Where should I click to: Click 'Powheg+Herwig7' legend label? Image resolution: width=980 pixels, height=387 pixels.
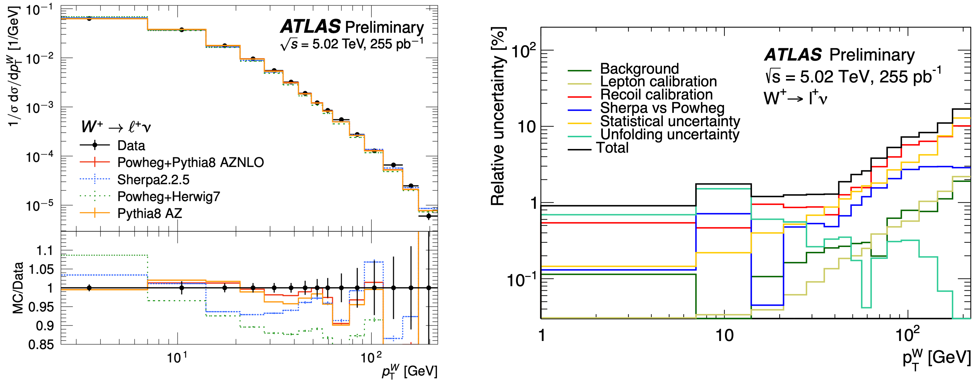(168, 197)
